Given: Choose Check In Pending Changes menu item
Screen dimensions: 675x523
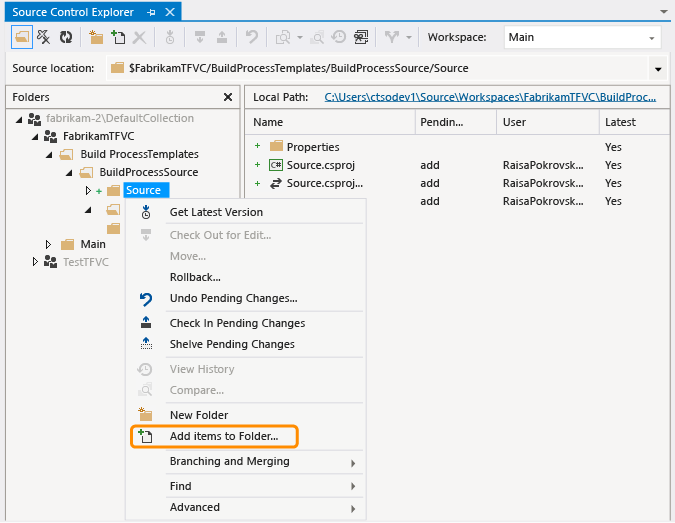Looking at the screenshot, I should pos(245,323).
